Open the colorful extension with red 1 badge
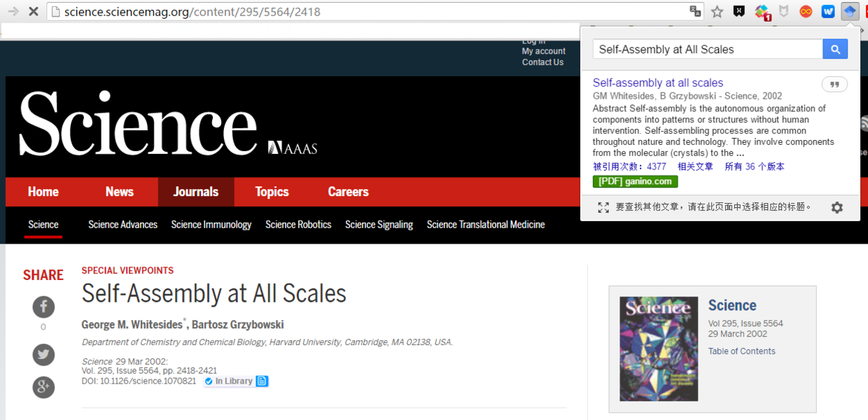 pos(762,12)
